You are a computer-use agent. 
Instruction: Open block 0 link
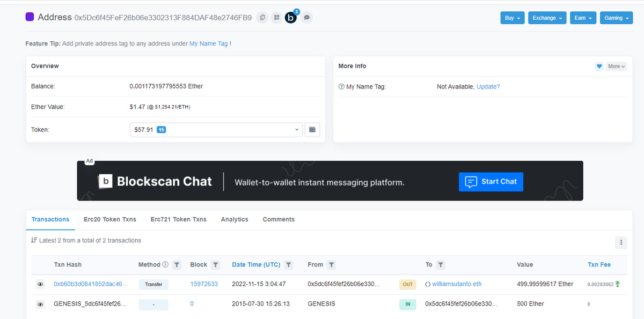pos(192,304)
